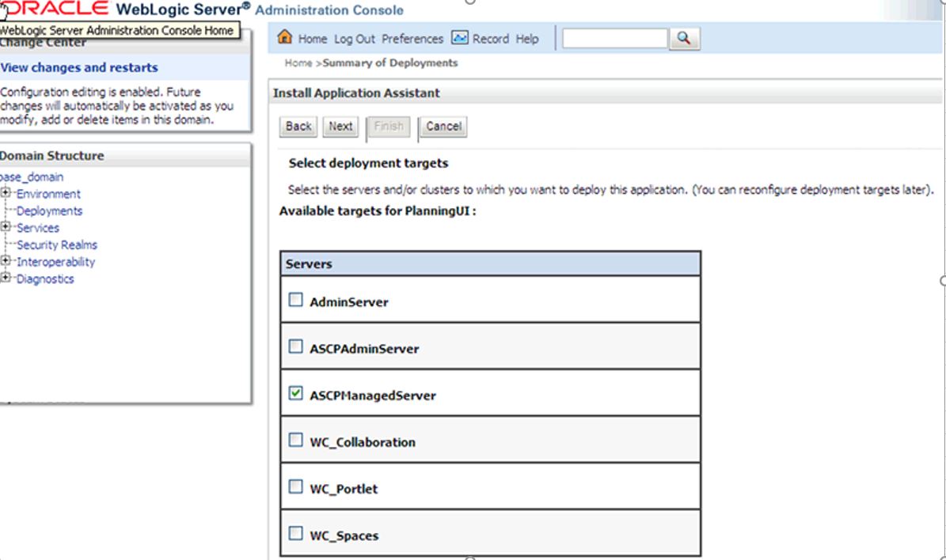Screen dimensions: 946x560
Task: Click the Home house icon
Action: [x=285, y=37]
